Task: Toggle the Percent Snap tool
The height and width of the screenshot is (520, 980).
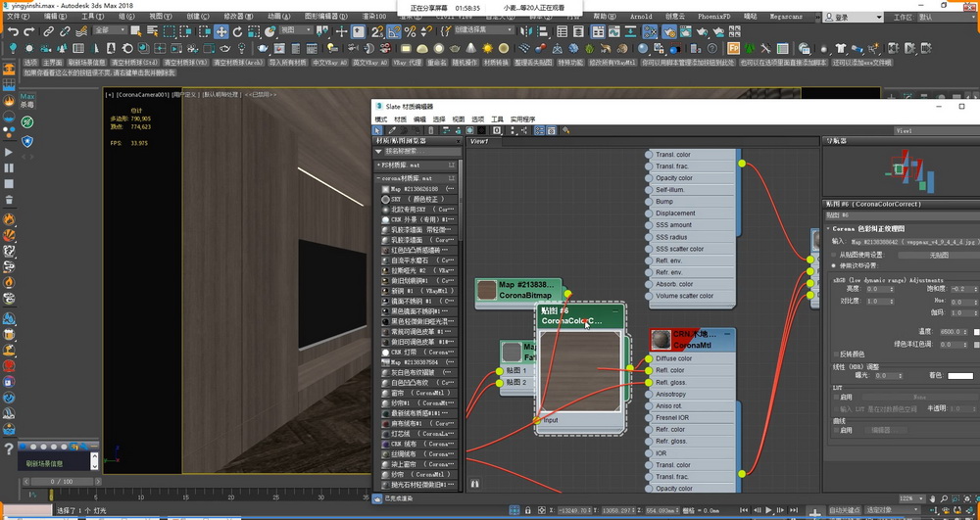Action: [x=410, y=31]
